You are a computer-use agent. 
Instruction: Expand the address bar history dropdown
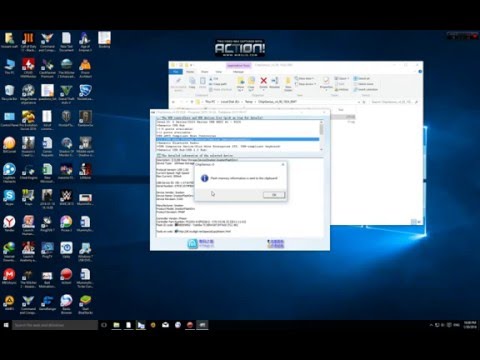(359, 102)
